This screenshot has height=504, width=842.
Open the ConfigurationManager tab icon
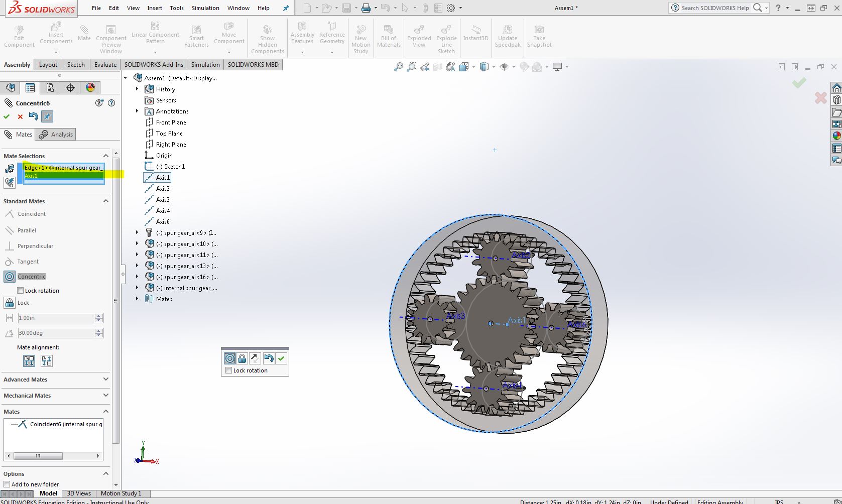tap(50, 88)
